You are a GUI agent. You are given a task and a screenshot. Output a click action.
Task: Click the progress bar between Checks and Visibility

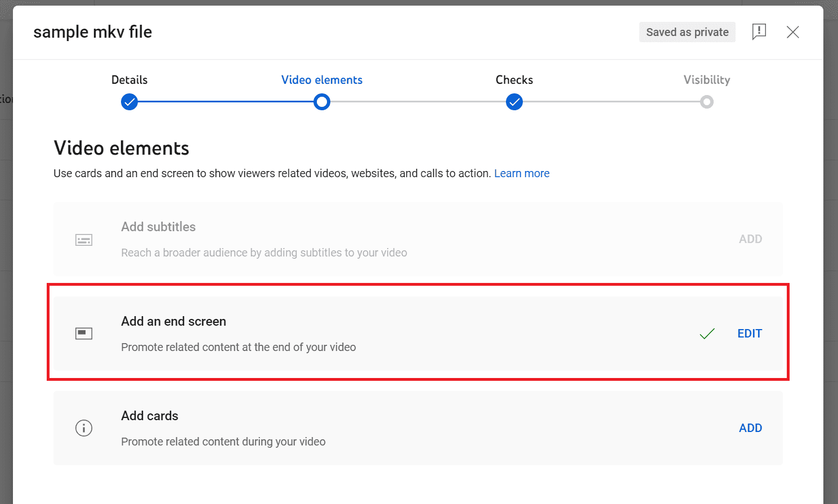611,102
